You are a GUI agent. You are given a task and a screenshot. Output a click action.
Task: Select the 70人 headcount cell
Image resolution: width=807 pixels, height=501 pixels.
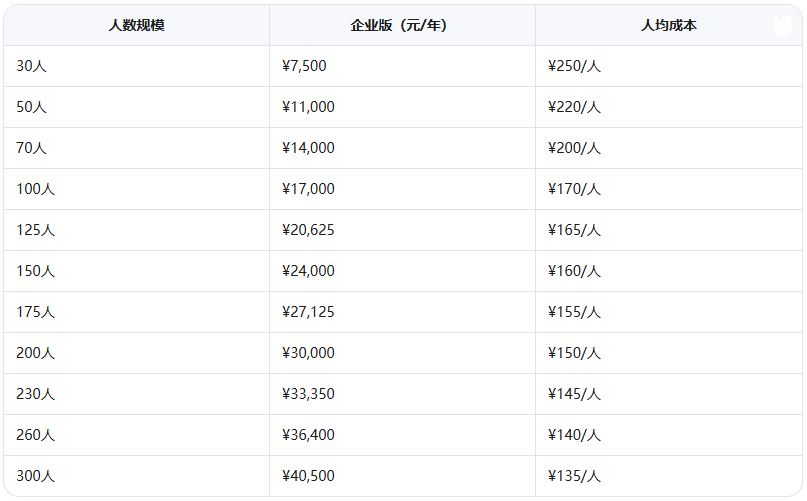136,148
